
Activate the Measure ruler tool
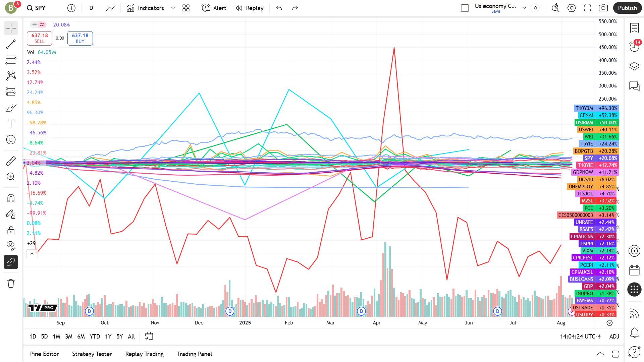click(11, 161)
